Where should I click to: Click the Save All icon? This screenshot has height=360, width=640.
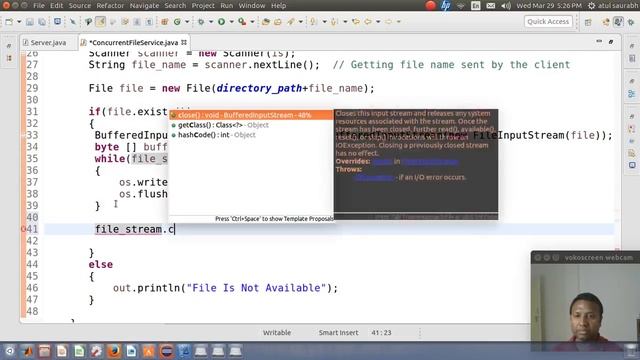(x=42, y=22)
